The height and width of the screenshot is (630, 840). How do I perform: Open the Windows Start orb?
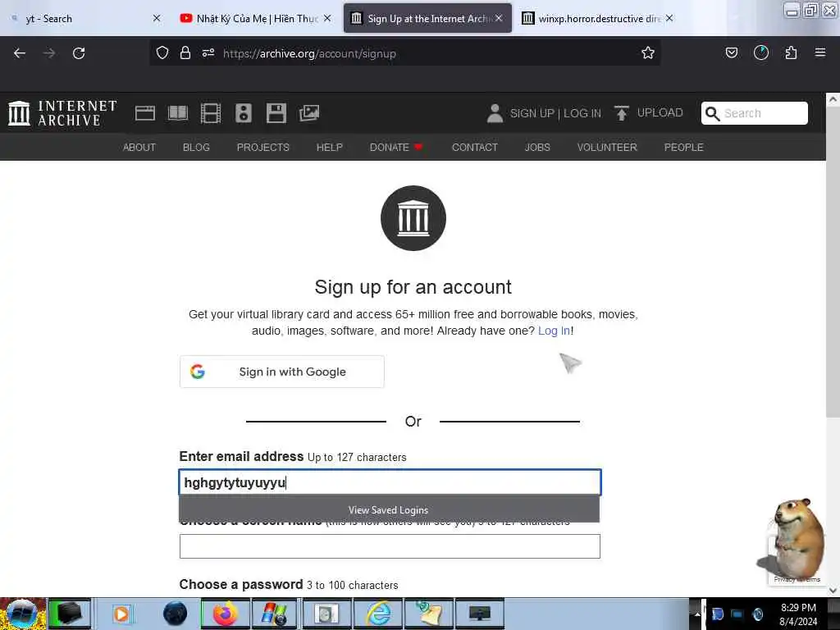pyautogui.click(x=22, y=614)
